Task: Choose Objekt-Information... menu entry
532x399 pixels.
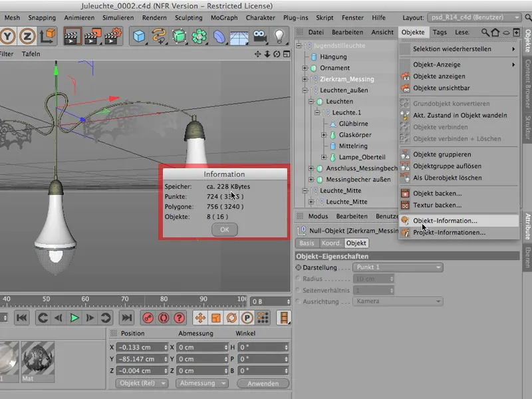Action: [459, 221]
